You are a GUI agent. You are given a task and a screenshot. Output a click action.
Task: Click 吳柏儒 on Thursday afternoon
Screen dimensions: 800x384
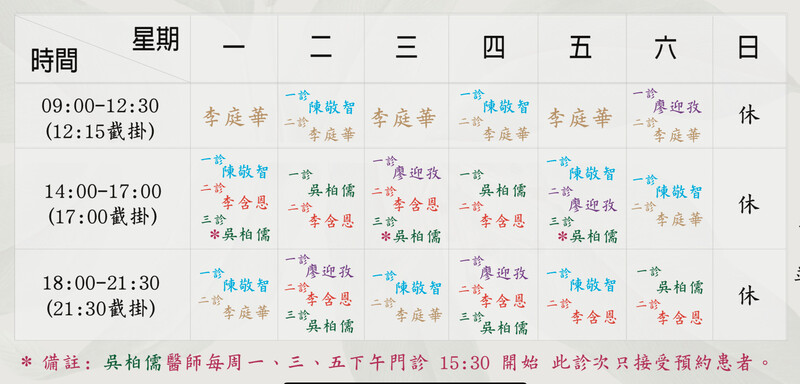tap(503, 191)
